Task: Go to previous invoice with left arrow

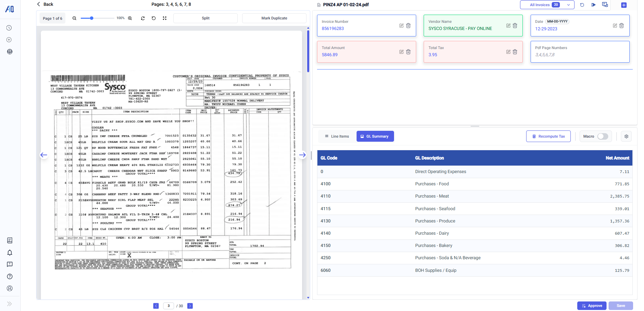Action: (x=44, y=155)
